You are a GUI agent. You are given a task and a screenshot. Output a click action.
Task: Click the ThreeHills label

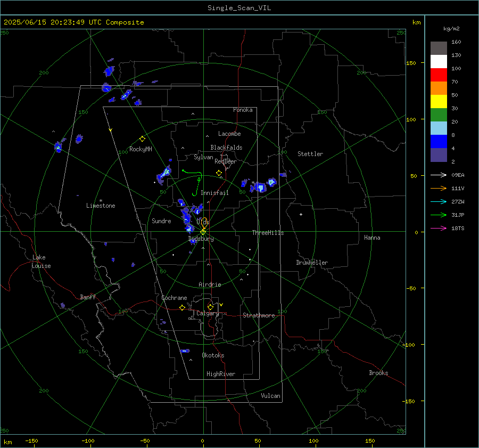pyautogui.click(x=268, y=233)
